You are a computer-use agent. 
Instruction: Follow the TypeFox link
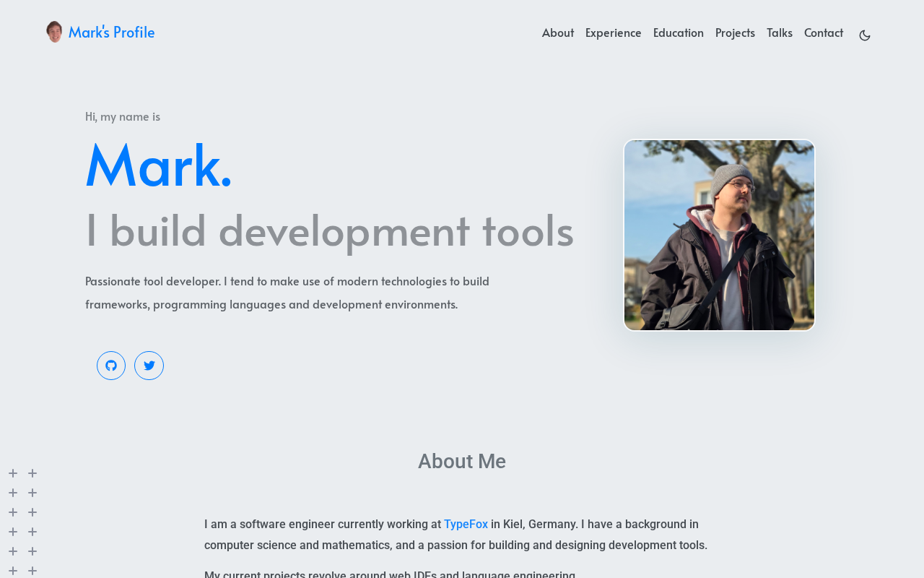click(x=466, y=525)
